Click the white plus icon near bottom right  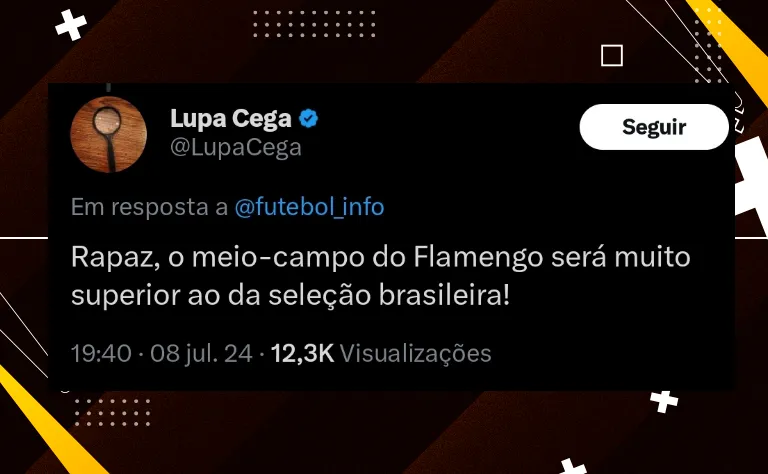[664, 402]
